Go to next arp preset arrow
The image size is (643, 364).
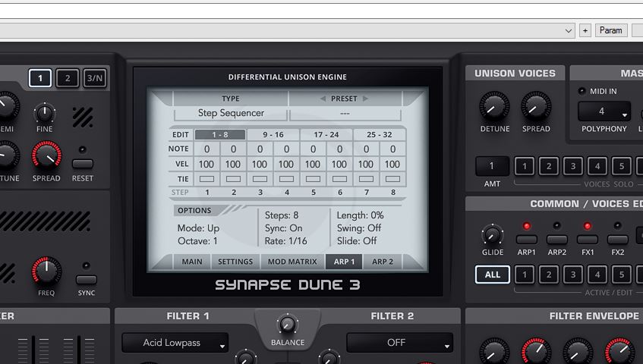365,99
